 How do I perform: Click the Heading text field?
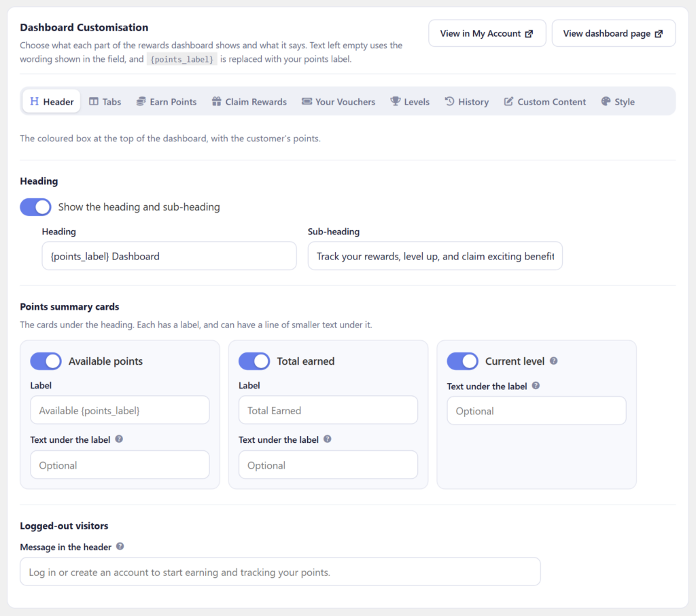click(x=169, y=256)
